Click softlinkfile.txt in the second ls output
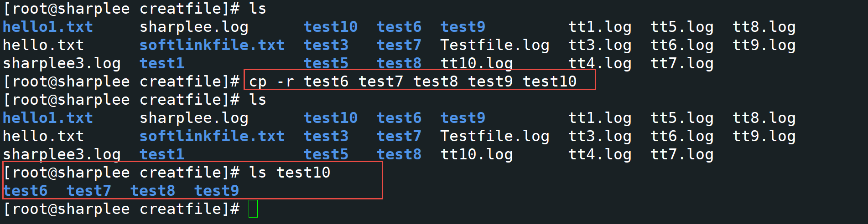This screenshot has height=224, width=868. [212, 136]
